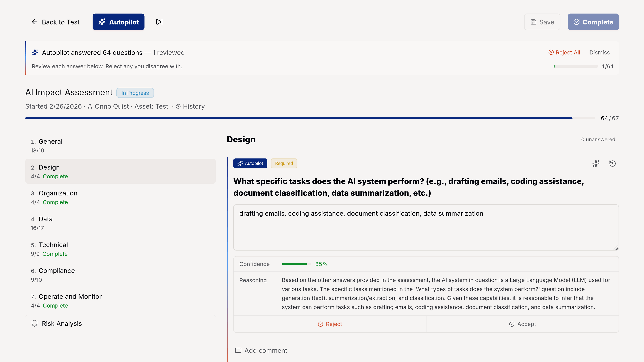Accept the Autopilot answer
644x362 pixels.
(522, 324)
